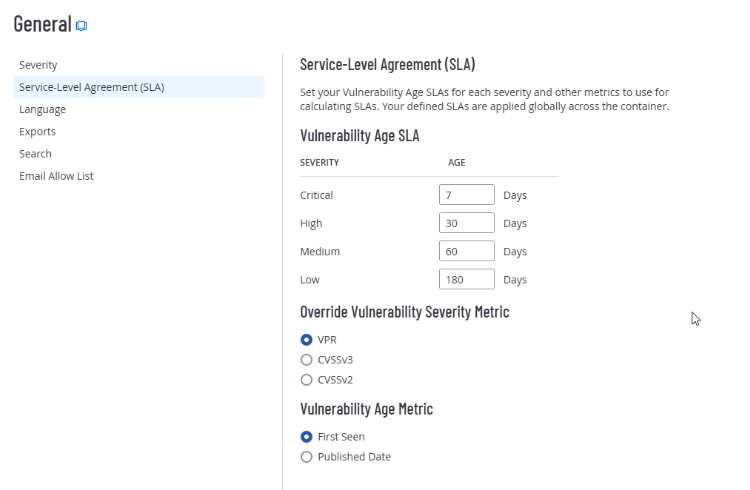Select the Low severity age field
Screen dimensions: 750x490
click(x=466, y=280)
